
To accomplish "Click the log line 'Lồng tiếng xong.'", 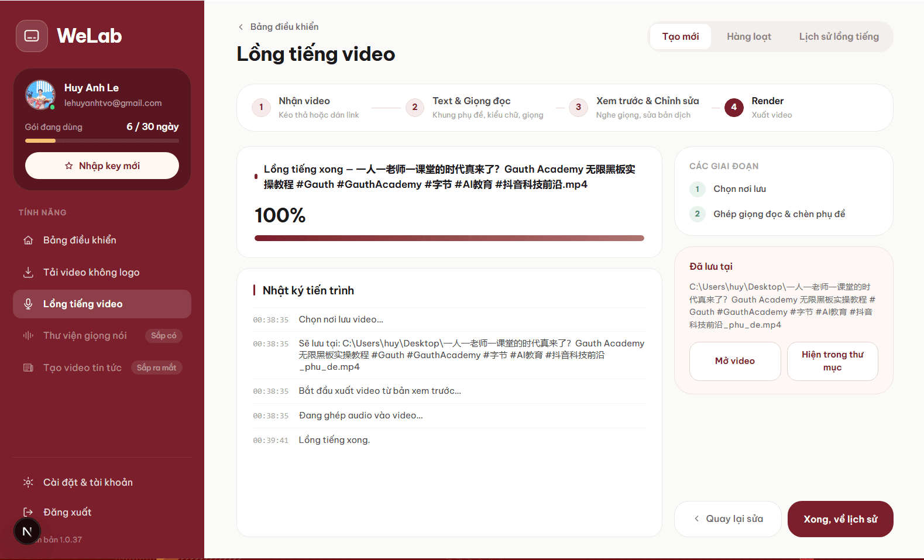I will pos(334,440).
